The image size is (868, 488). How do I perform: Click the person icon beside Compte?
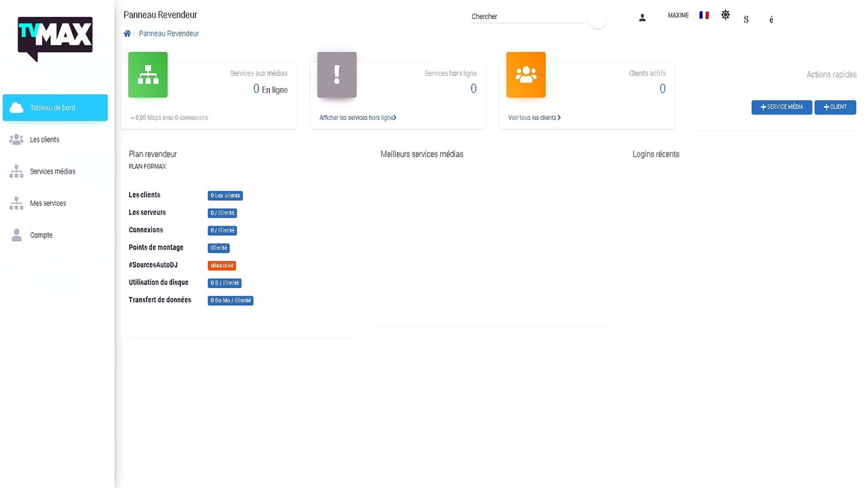(16, 235)
